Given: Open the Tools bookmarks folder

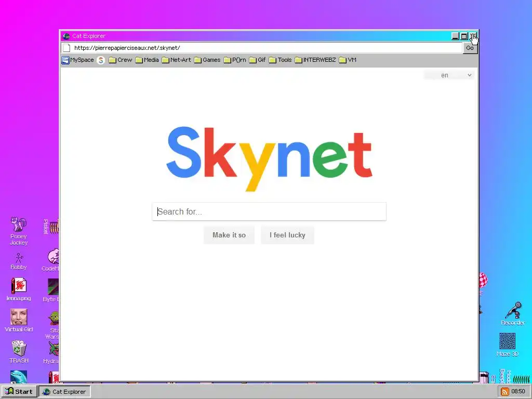Looking at the screenshot, I should coord(280,60).
